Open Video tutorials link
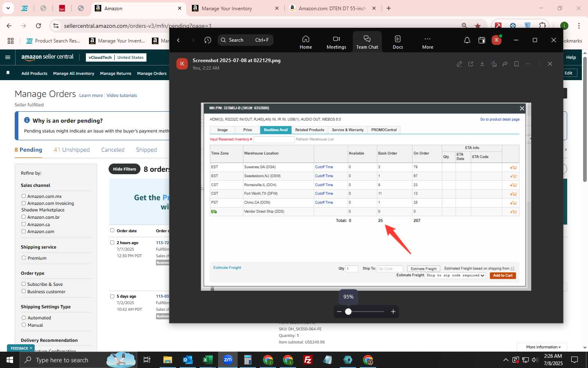The height and width of the screenshot is (368, 588). [x=122, y=95]
